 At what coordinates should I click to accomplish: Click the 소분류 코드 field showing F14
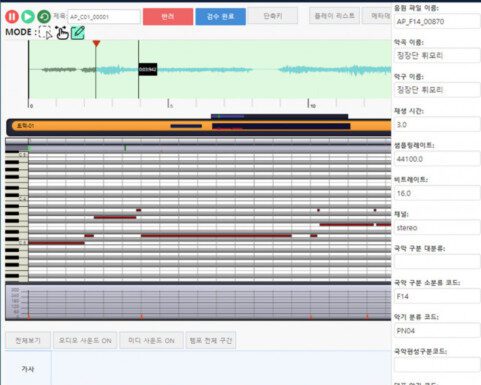[437, 296]
